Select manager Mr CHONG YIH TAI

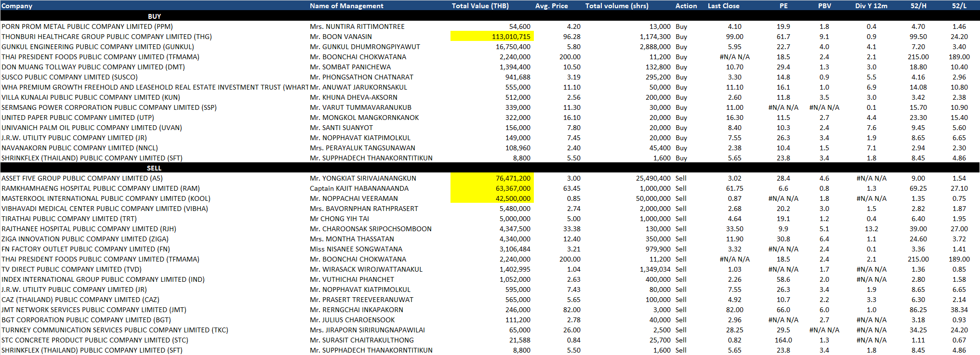coord(339,219)
